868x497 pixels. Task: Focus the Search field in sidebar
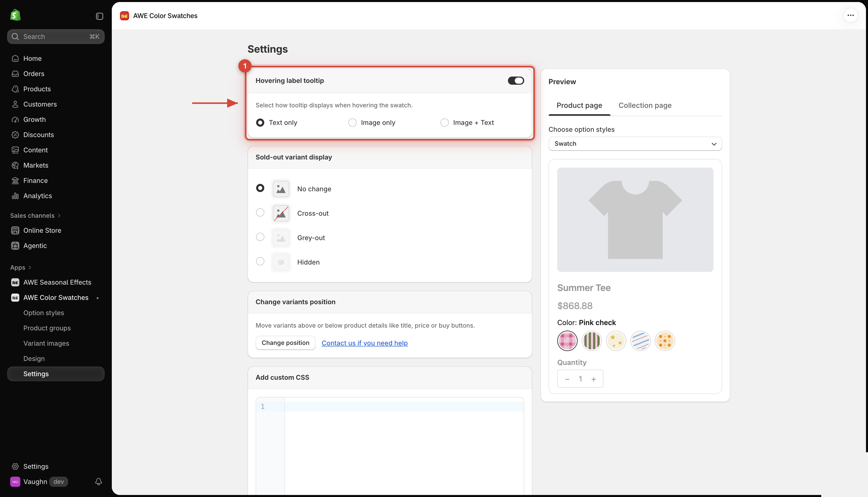pos(56,37)
